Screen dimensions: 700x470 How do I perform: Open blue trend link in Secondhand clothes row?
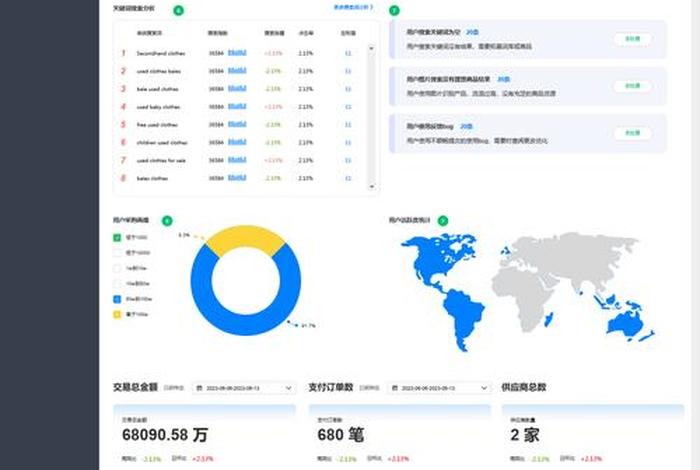tap(237, 53)
